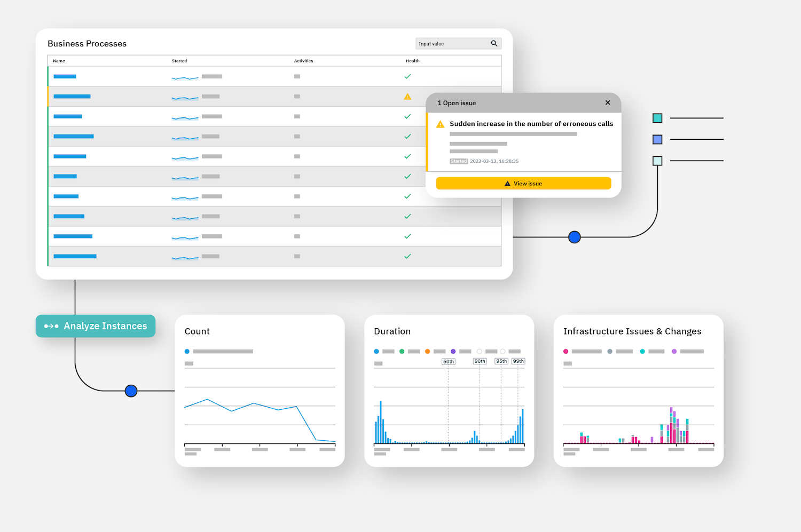This screenshot has height=532, width=801.
Task: Click the green checkmark in the last table row
Action: pyautogui.click(x=407, y=256)
